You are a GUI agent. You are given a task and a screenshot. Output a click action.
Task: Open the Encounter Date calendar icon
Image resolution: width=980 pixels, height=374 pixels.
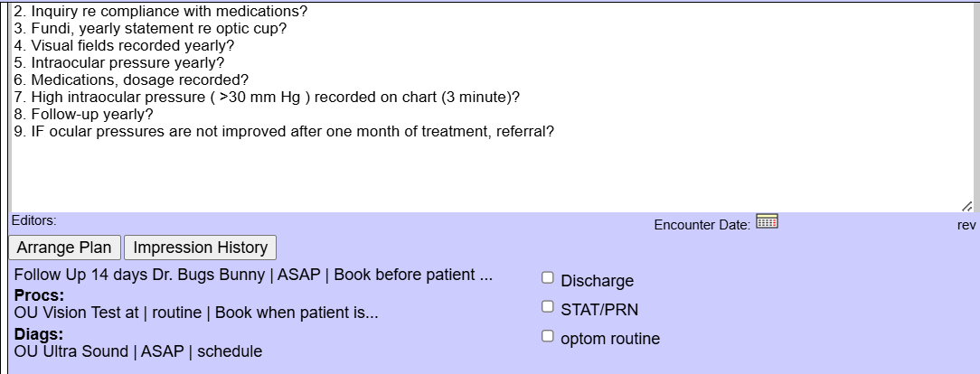767,221
